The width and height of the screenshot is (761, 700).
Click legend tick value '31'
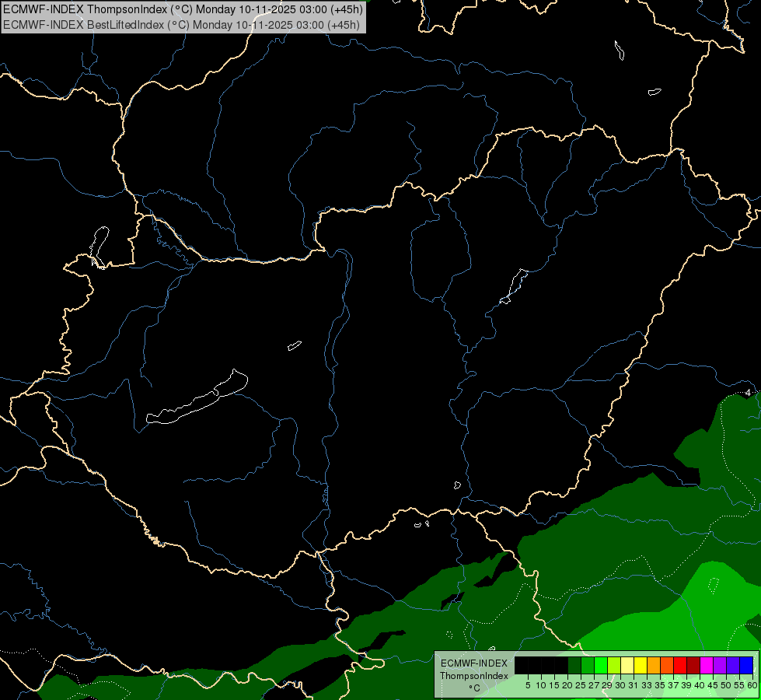pos(634,685)
